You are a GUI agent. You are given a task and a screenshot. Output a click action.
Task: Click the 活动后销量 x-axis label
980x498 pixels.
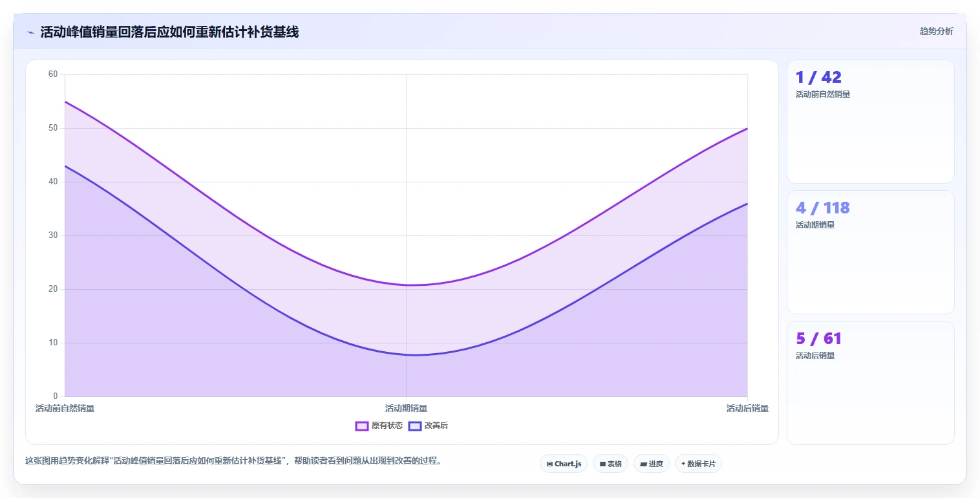[747, 409]
